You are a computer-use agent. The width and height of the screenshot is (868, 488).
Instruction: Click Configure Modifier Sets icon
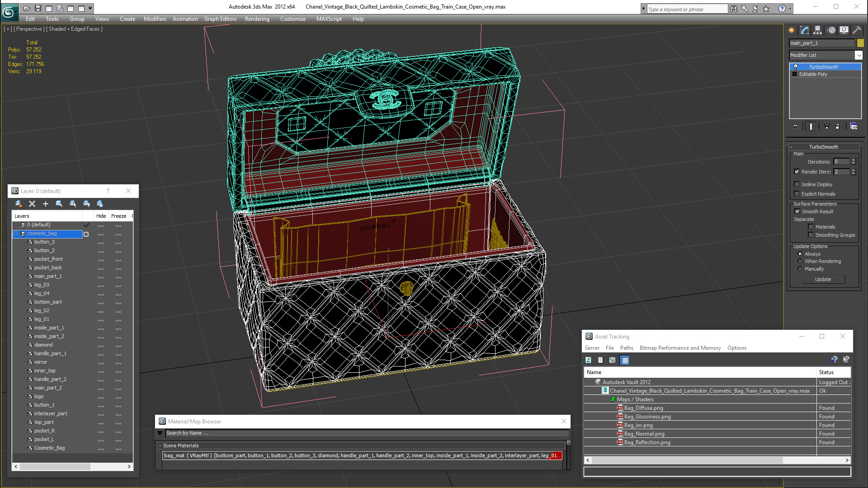854,127
